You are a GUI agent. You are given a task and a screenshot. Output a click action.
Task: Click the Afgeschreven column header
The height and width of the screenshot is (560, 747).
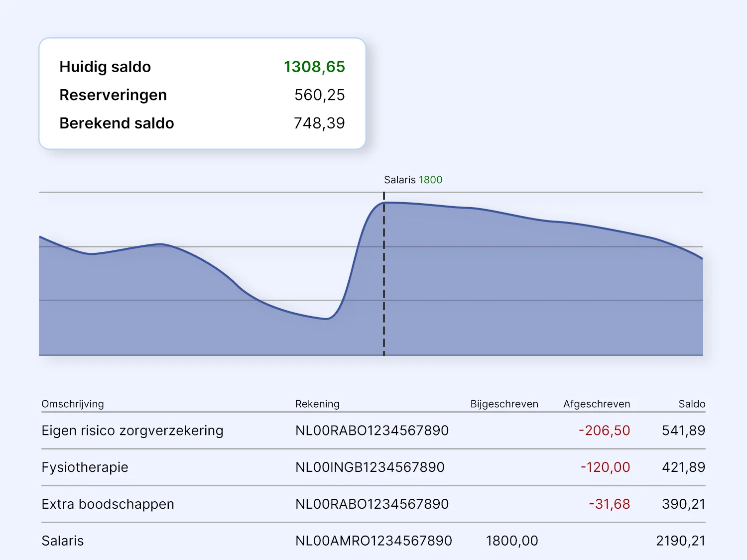click(x=596, y=404)
